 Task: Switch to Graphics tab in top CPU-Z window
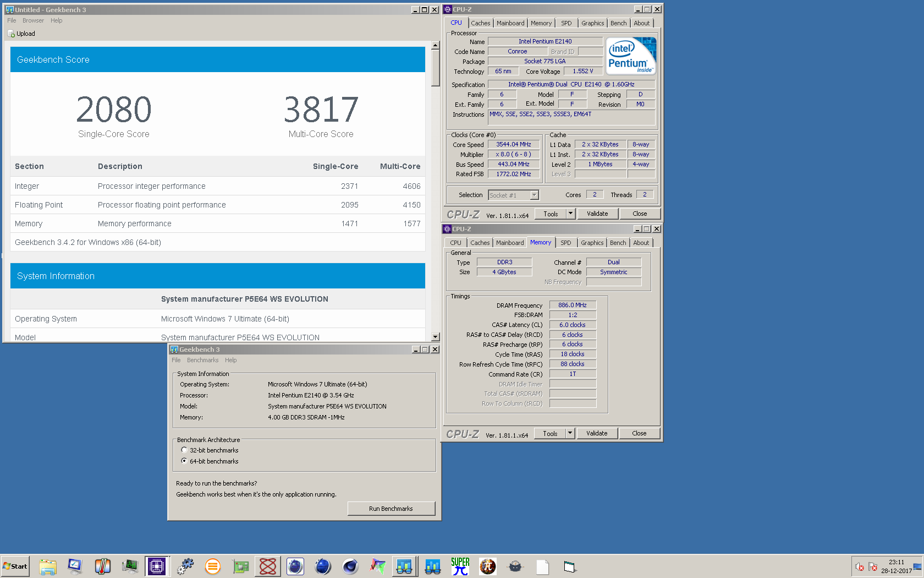(x=592, y=23)
